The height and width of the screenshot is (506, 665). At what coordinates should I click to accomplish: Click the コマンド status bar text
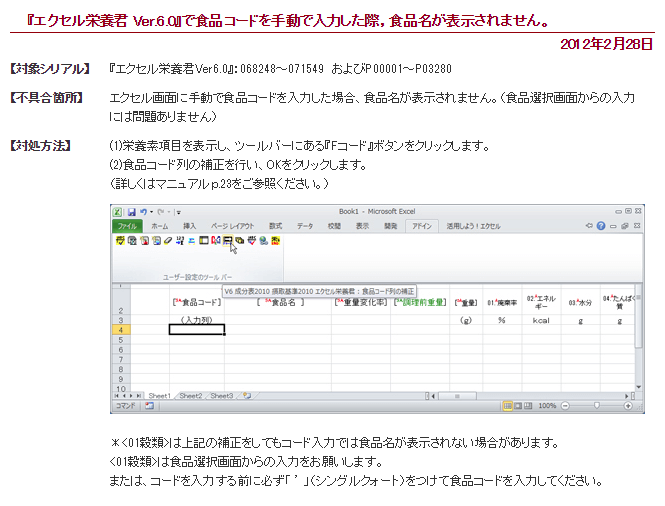coord(126,406)
